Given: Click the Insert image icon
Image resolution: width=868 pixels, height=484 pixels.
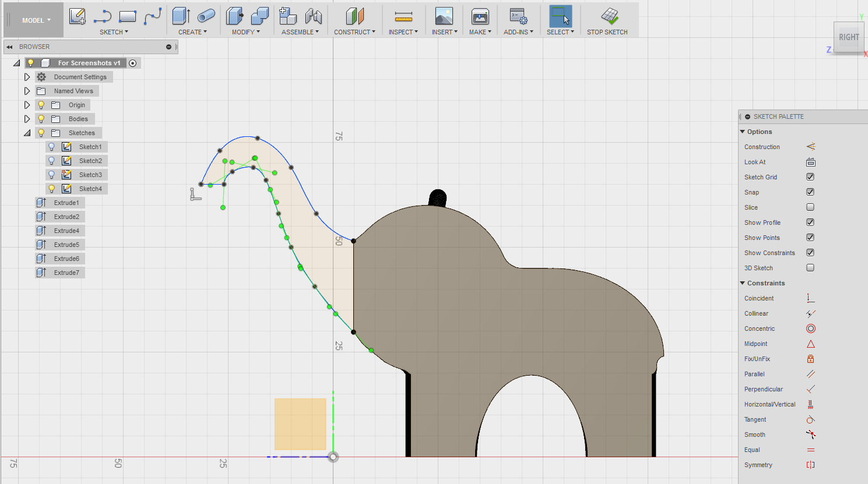Looking at the screenshot, I should point(444,16).
